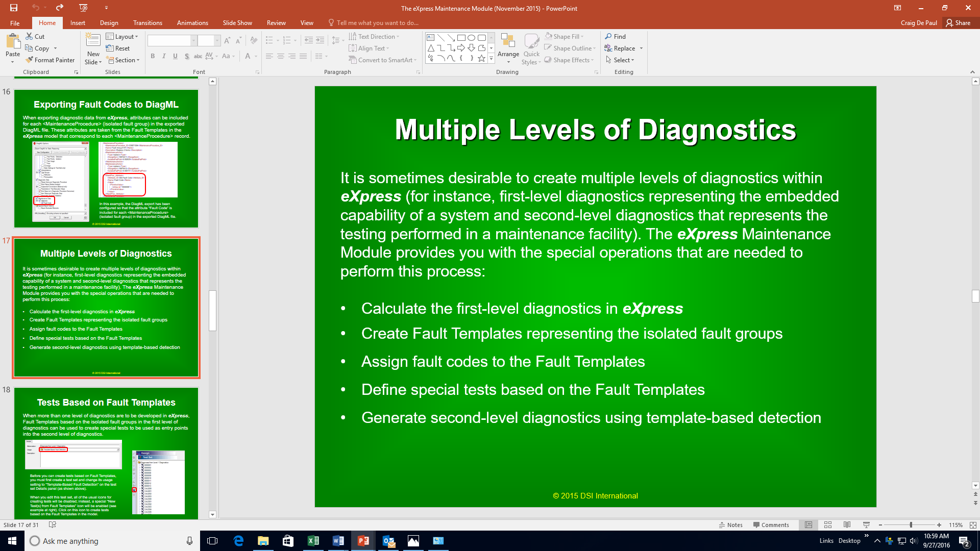980x551 pixels.
Task: Open Excel from the taskbar
Action: (313, 541)
